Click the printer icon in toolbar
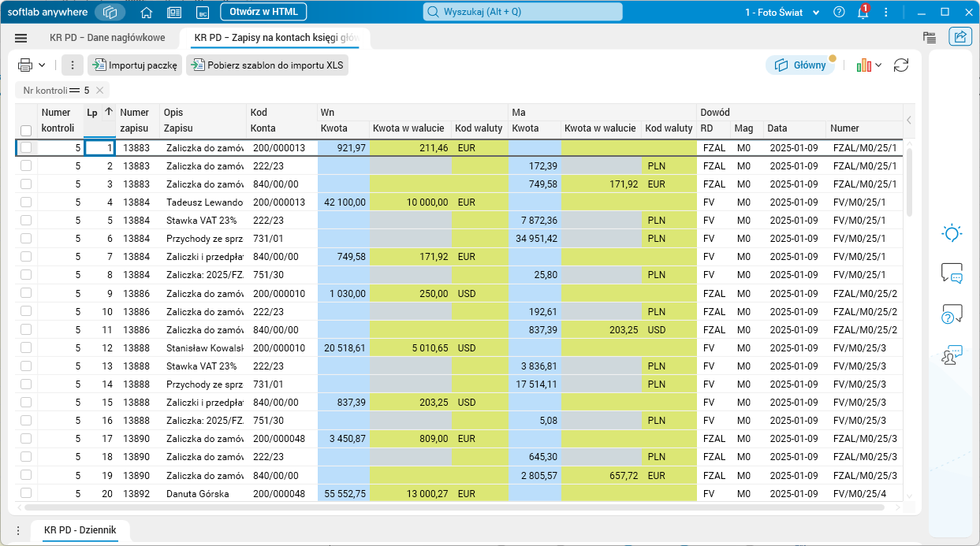 pyautogui.click(x=25, y=65)
